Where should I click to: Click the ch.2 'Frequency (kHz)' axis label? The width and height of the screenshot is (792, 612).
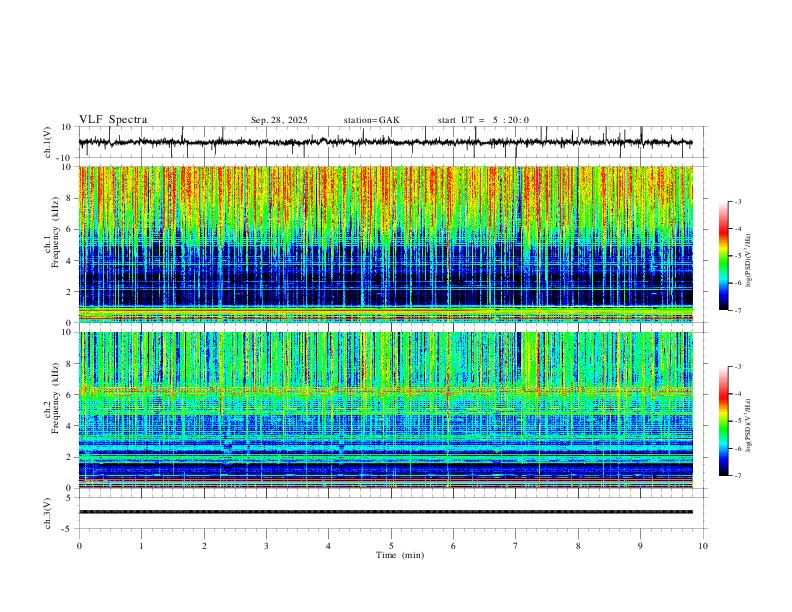click(x=55, y=398)
